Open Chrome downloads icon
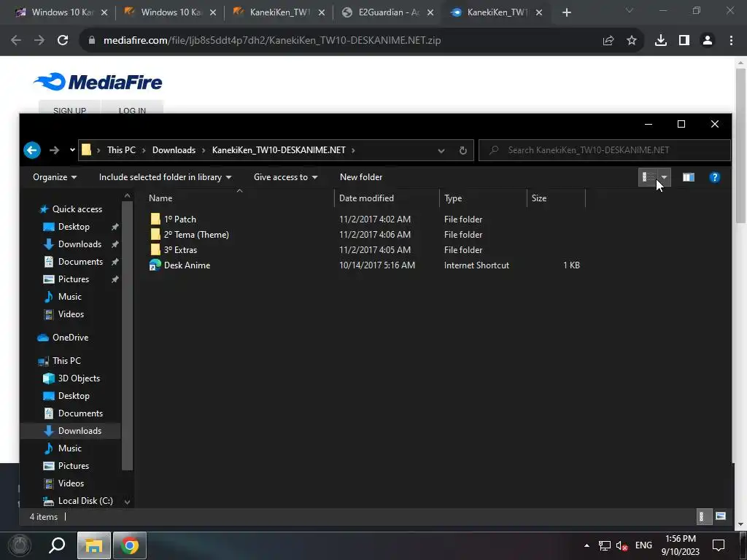Image resolution: width=747 pixels, height=560 pixels. pyautogui.click(x=660, y=41)
